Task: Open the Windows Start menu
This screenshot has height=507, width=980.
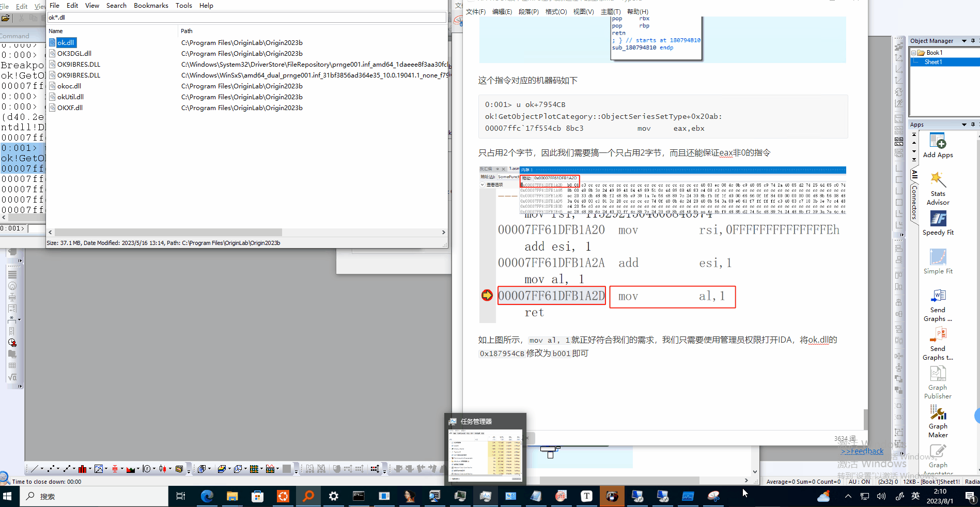Action: [x=7, y=496]
